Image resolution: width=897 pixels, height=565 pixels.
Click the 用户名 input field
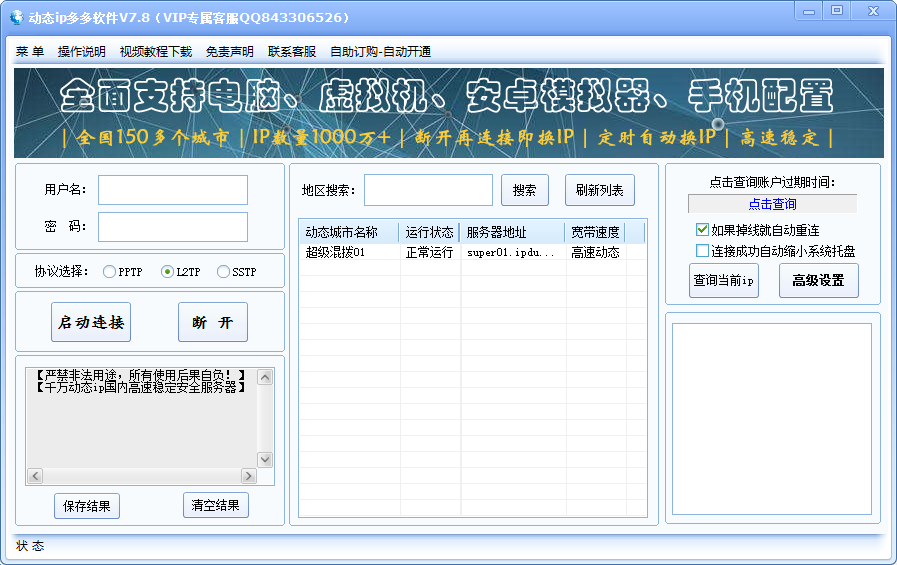pos(173,190)
